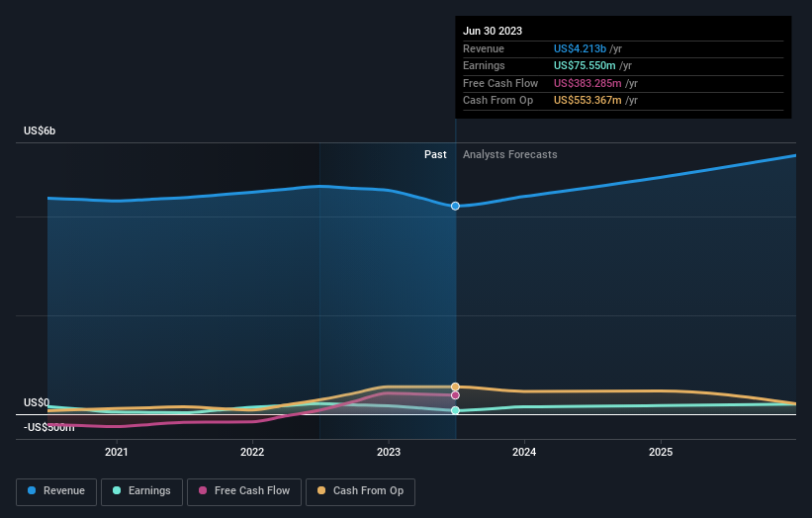The width and height of the screenshot is (812, 518).
Task: Select the Earnings data point marker
Action: click(x=455, y=410)
